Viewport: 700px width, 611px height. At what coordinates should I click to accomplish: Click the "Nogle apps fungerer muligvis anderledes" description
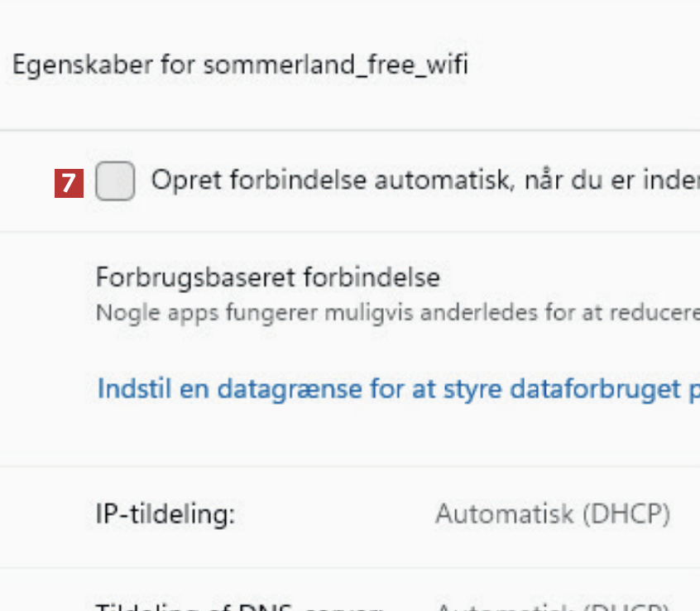[397, 314]
